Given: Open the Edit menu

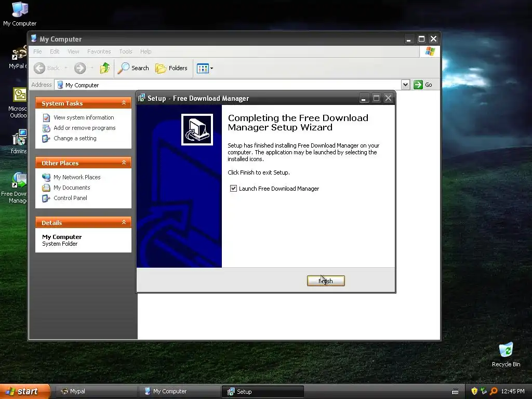Looking at the screenshot, I should 55,51.
